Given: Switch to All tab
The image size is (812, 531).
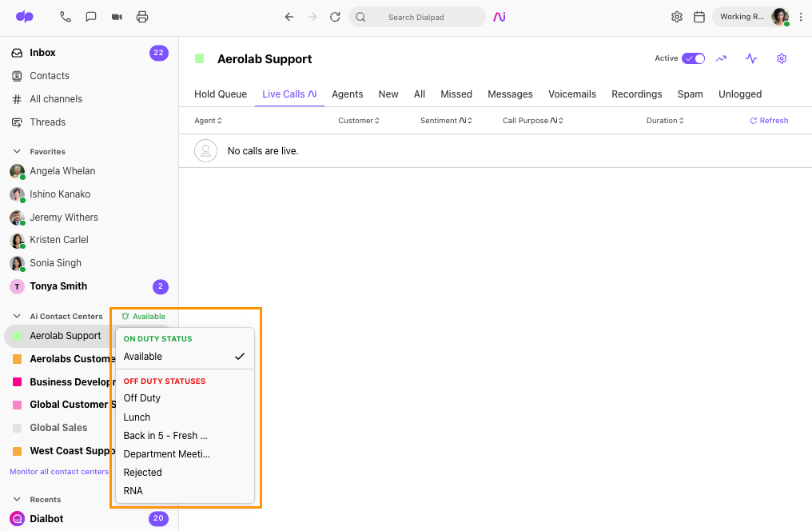Looking at the screenshot, I should pos(420,94).
